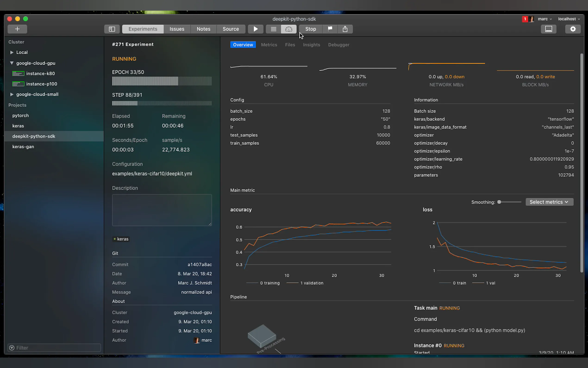Select the dashboard gauge view icon
Screen dimensions: 588x368
288,29
